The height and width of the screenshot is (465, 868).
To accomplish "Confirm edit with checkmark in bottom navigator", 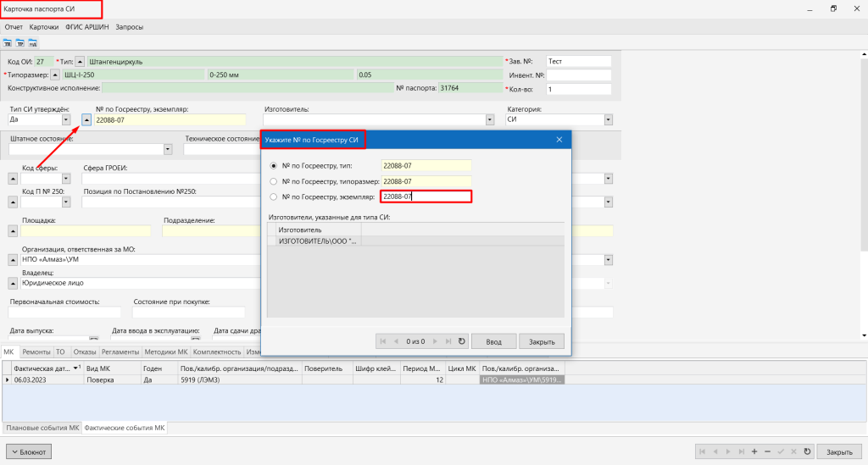I will [x=781, y=451].
